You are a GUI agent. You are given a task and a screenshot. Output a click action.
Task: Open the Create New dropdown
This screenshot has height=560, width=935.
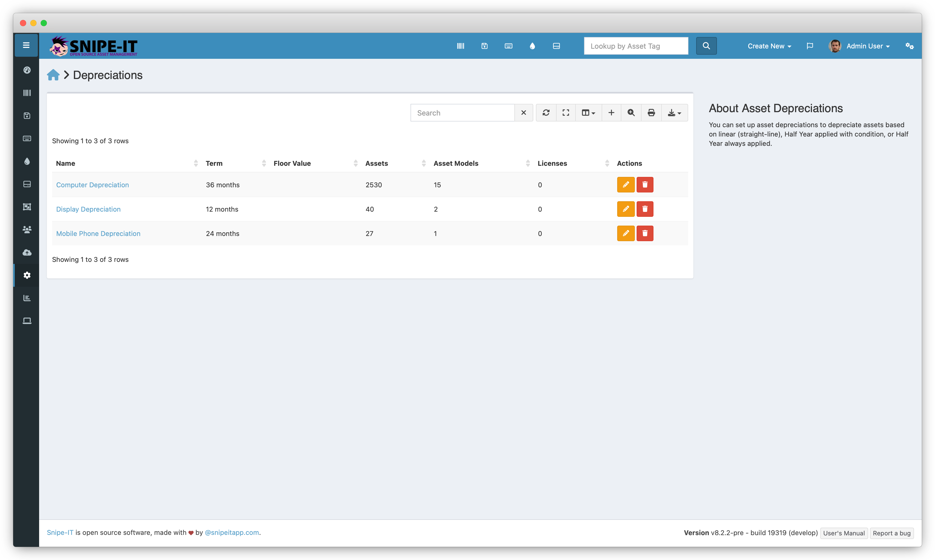[x=769, y=46]
